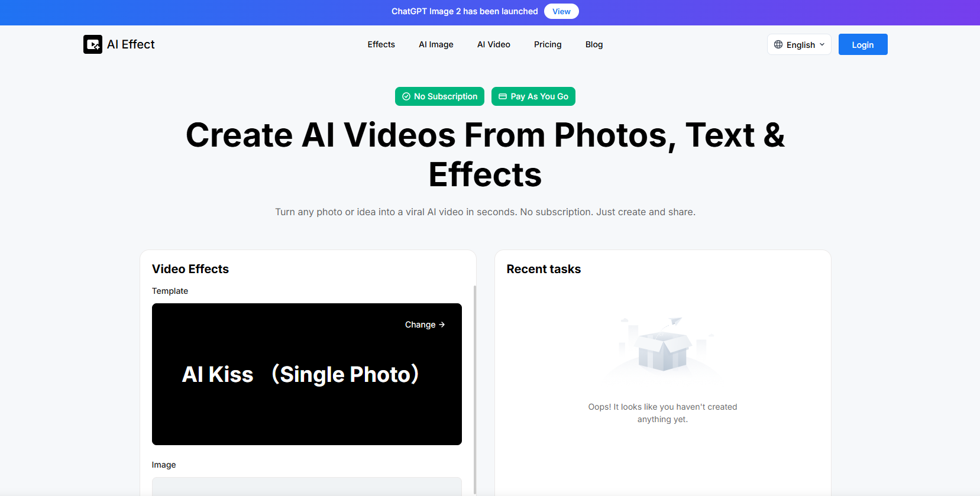Viewport: 980px width, 496px height.
Task: Open the Effects menu item
Action: [x=381, y=44]
